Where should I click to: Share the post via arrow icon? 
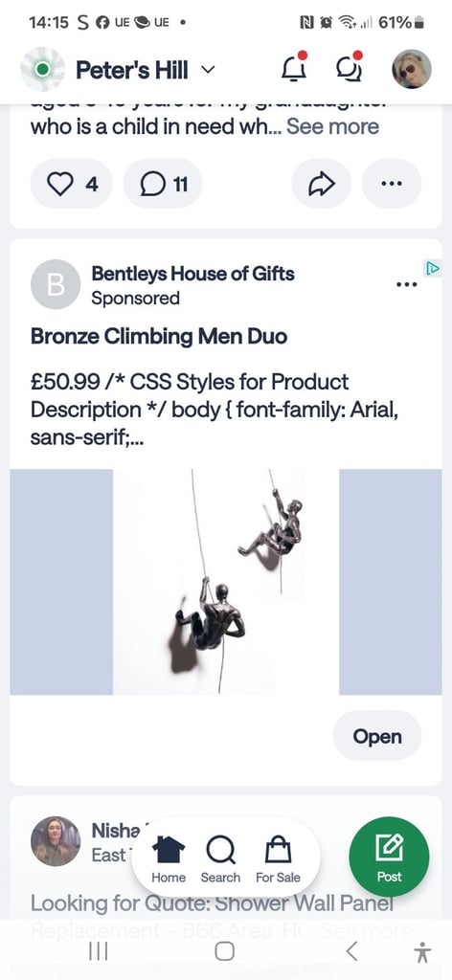(322, 184)
